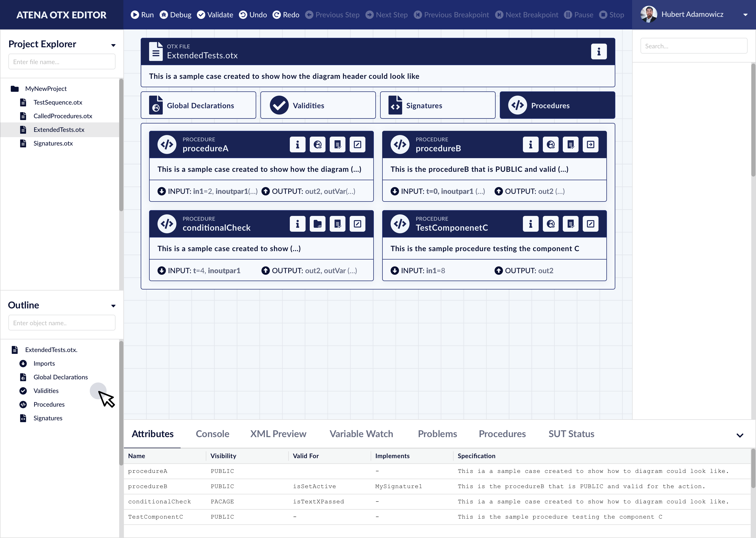Open procedureA edit pencil icon
Screen dimensions: 756x538
357,144
